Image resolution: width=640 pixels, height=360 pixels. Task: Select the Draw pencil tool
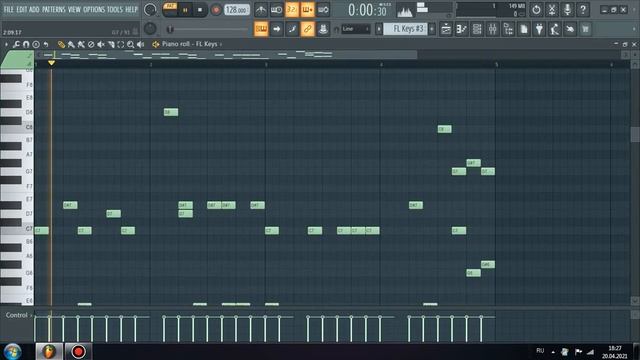coord(61,44)
